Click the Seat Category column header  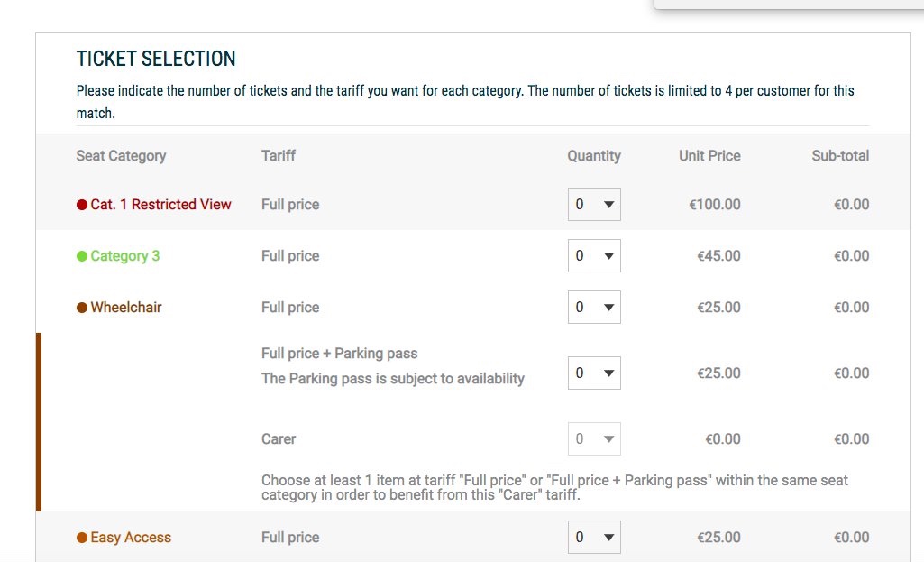tap(121, 156)
